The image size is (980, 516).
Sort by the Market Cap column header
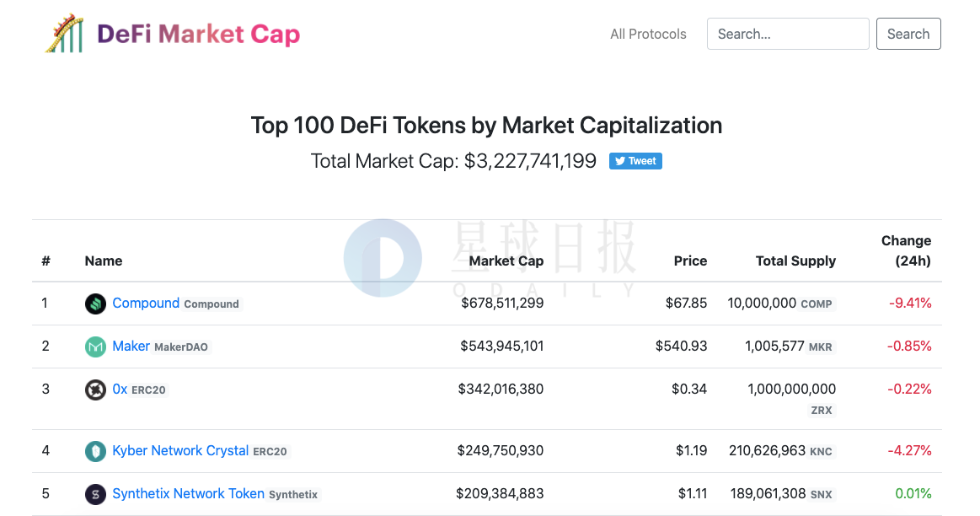(x=506, y=261)
